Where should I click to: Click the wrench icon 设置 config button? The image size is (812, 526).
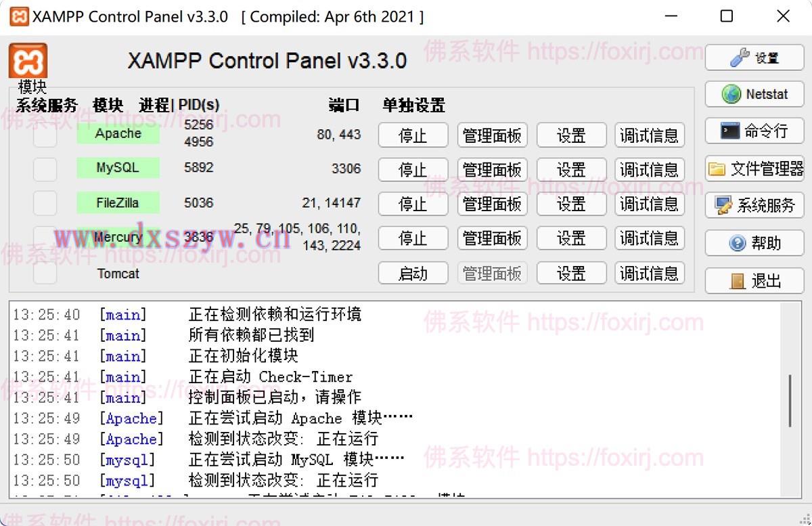754,58
